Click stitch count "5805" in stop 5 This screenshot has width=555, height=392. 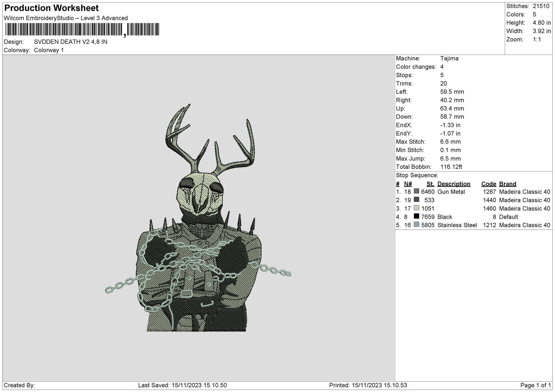[x=428, y=225]
